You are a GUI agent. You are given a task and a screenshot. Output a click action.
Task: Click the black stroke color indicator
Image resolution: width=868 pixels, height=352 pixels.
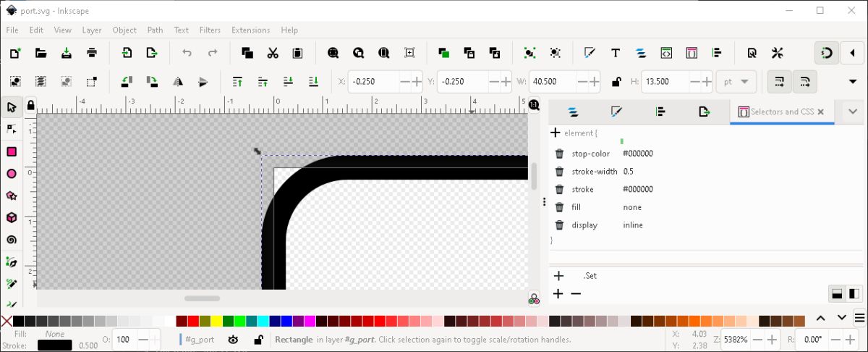coord(55,345)
